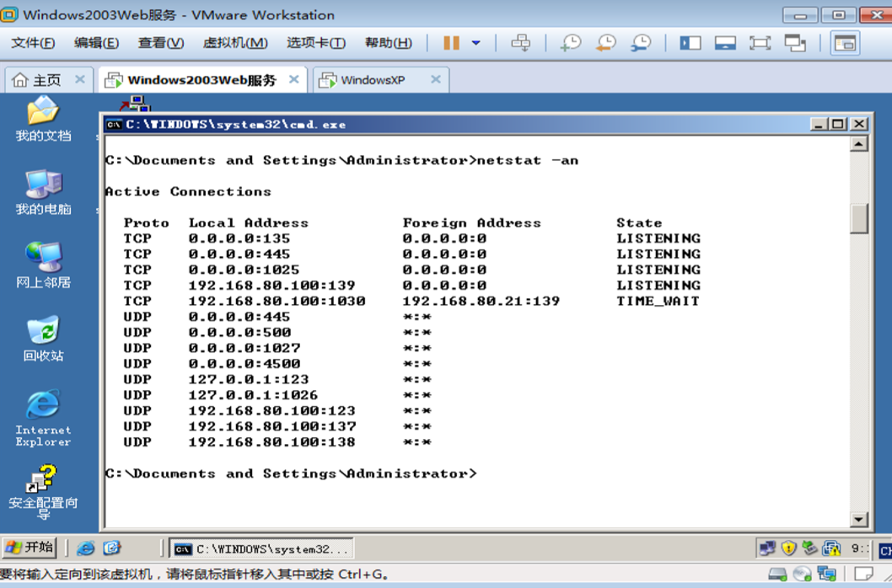Revert VM to previous snapshot
The image size is (892, 588).
pyautogui.click(x=606, y=43)
